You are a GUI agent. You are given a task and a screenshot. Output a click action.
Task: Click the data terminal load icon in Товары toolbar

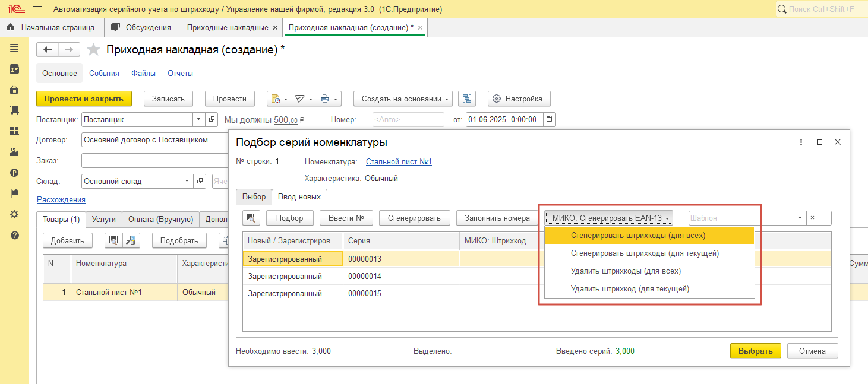(131, 240)
